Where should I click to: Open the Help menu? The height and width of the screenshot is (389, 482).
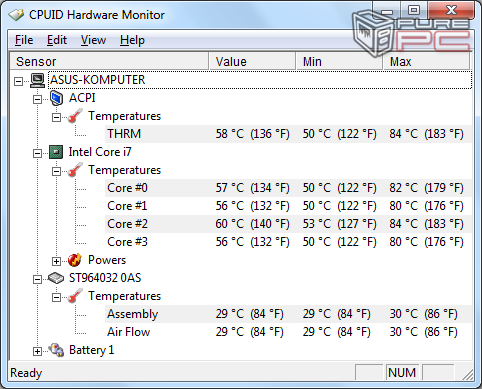coord(132,40)
